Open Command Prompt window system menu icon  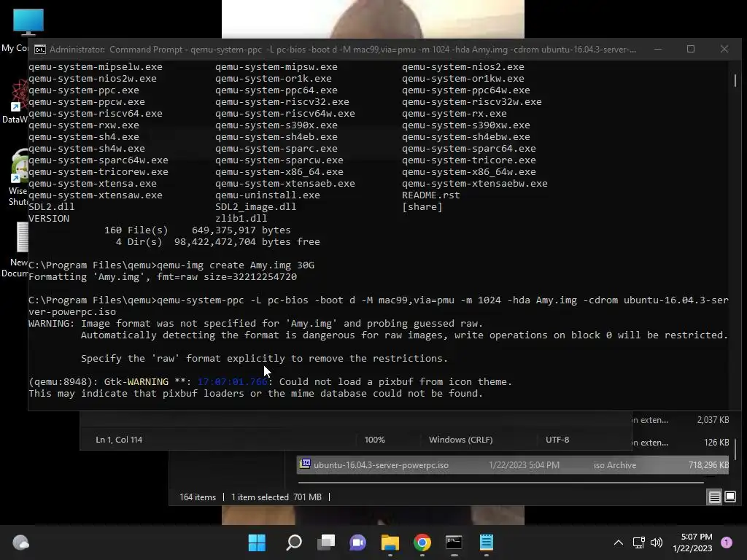tap(40, 50)
